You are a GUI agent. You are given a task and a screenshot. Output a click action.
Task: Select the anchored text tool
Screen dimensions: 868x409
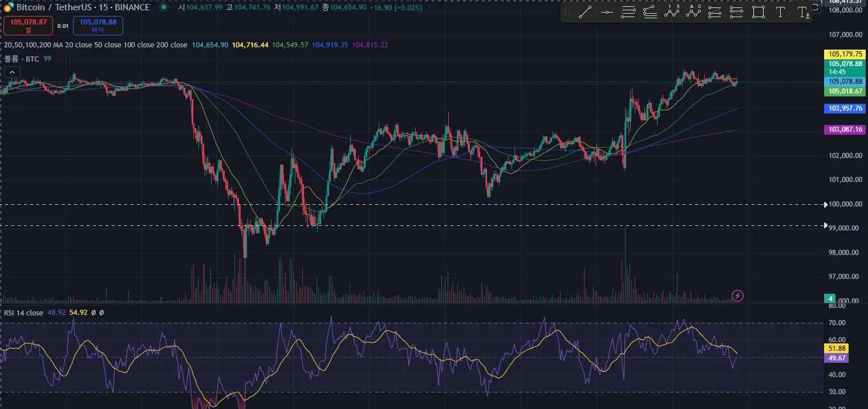[x=803, y=13]
